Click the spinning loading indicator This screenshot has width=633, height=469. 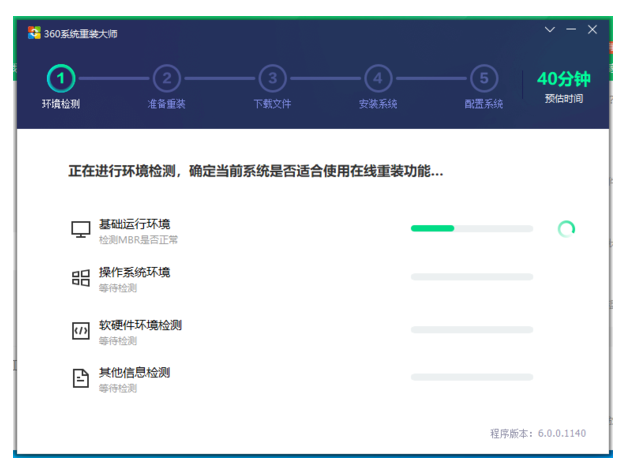pyautogui.click(x=566, y=229)
